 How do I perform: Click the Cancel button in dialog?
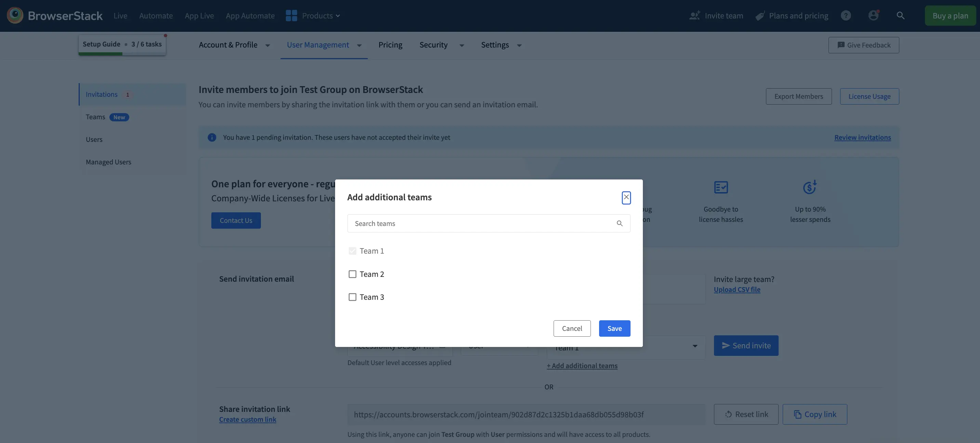pyautogui.click(x=571, y=328)
